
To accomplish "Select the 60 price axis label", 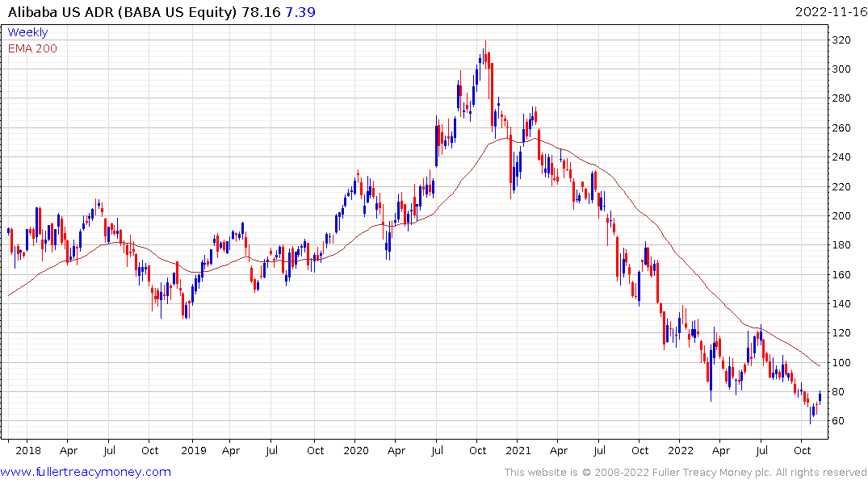I will (x=837, y=421).
